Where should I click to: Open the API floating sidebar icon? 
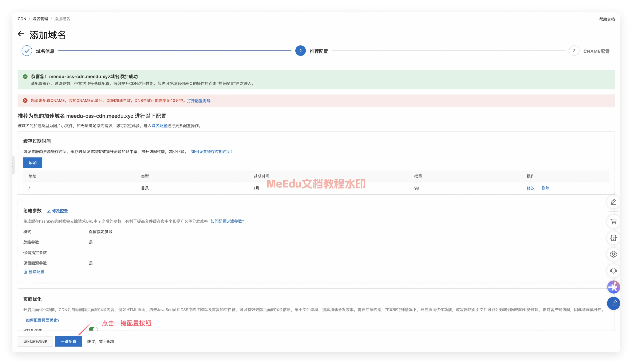click(613, 238)
